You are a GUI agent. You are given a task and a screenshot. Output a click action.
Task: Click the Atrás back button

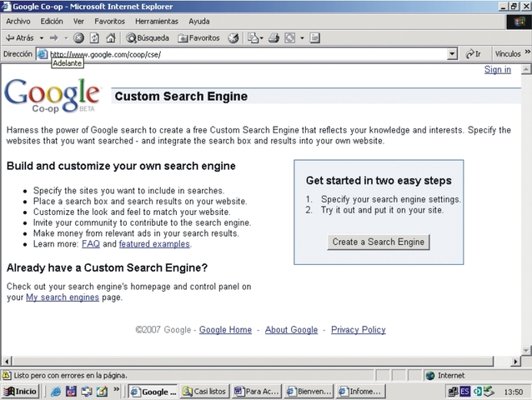pyautogui.click(x=20, y=38)
